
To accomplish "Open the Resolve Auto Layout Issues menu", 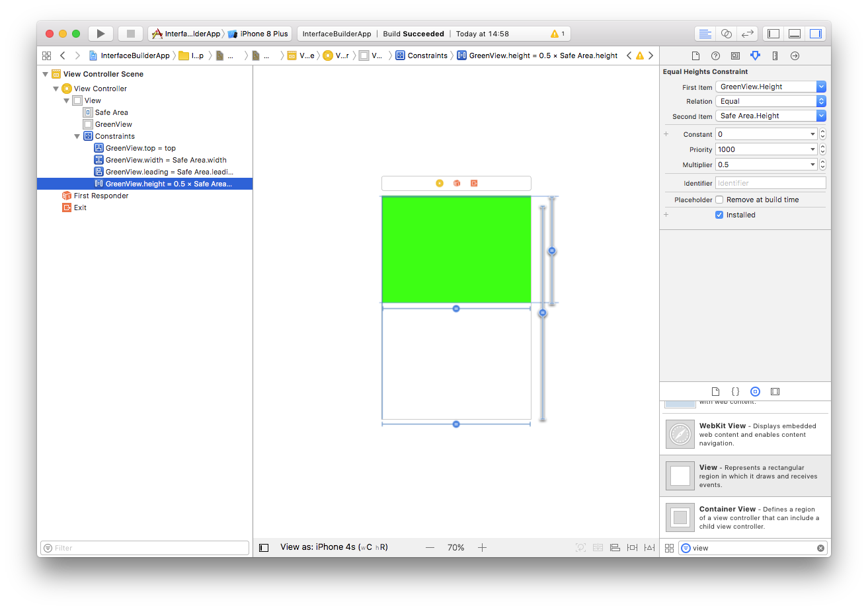I will pos(649,547).
